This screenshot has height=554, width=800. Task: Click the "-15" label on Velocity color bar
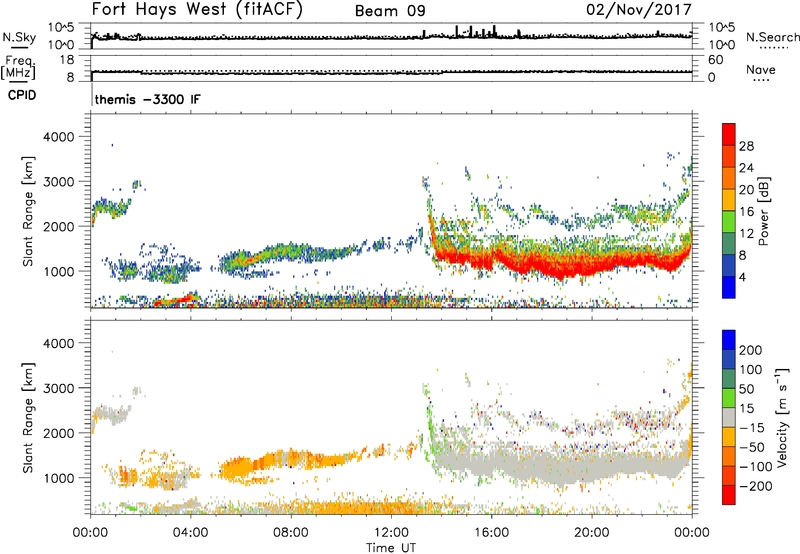click(x=752, y=428)
